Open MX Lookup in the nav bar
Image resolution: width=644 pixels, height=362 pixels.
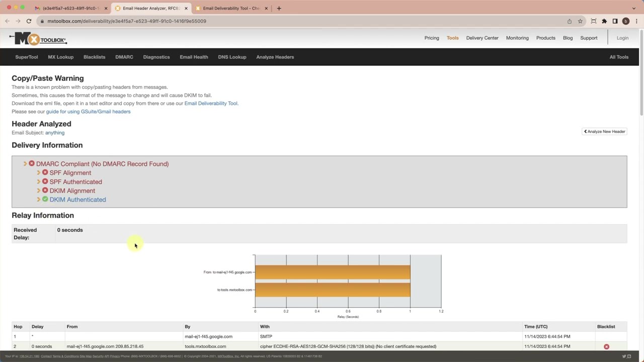click(x=60, y=57)
